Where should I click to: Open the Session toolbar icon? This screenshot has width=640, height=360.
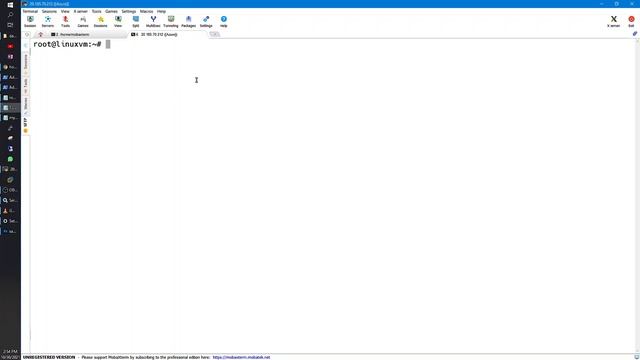point(30,21)
